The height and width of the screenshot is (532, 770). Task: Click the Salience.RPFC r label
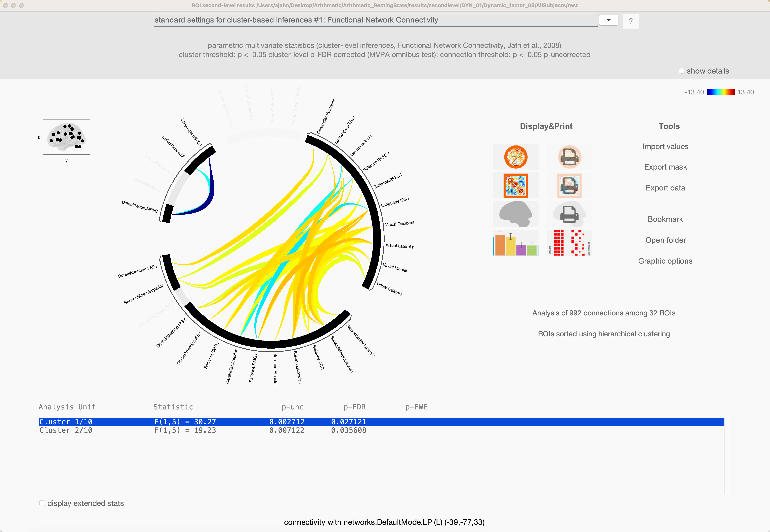376,162
